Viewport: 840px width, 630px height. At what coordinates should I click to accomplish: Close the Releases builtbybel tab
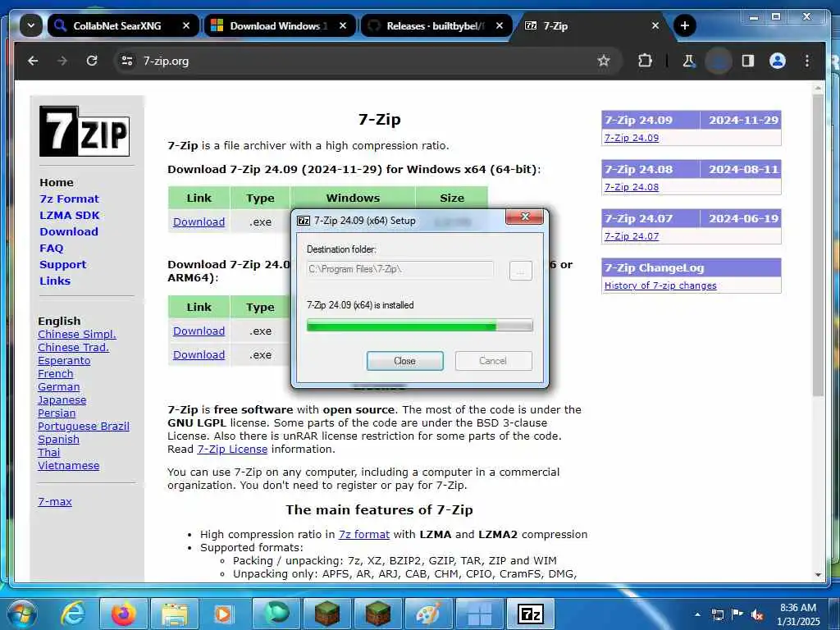click(x=500, y=25)
